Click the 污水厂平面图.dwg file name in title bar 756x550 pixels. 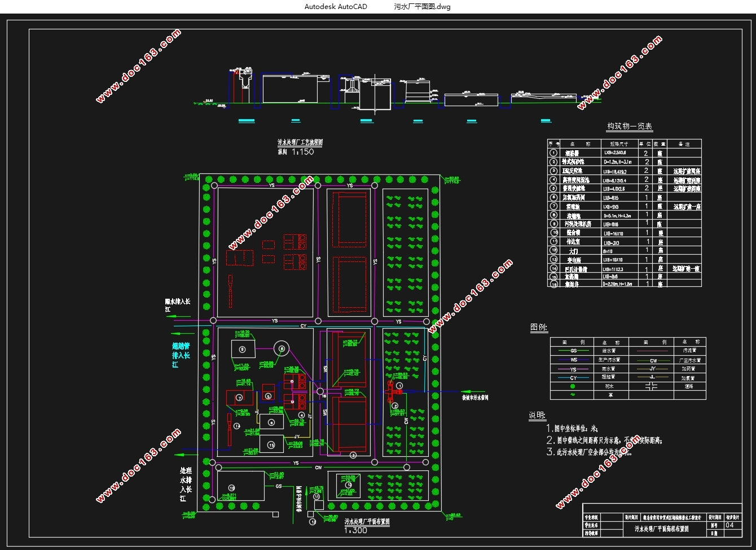click(422, 7)
